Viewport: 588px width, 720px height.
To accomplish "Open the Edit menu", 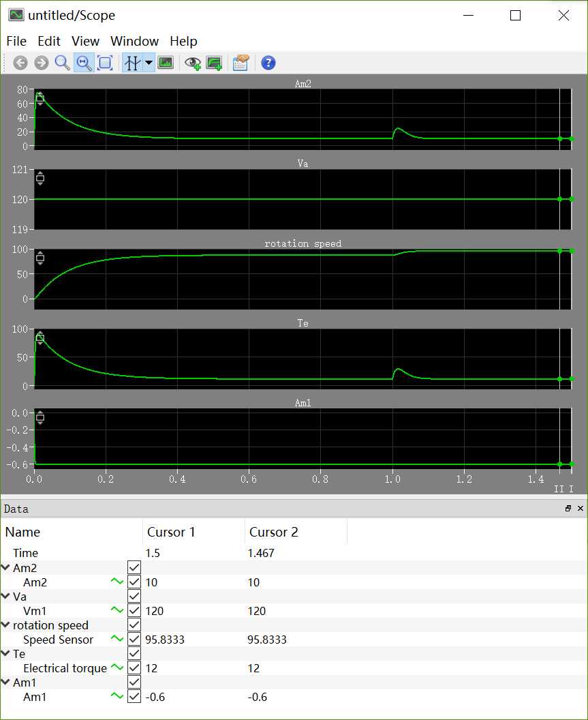I will (49, 42).
